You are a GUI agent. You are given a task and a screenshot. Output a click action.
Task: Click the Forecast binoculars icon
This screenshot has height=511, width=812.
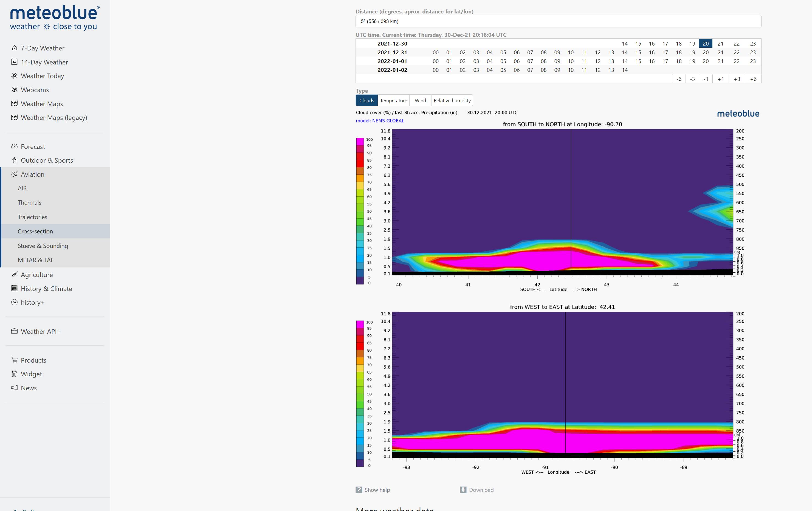point(14,146)
